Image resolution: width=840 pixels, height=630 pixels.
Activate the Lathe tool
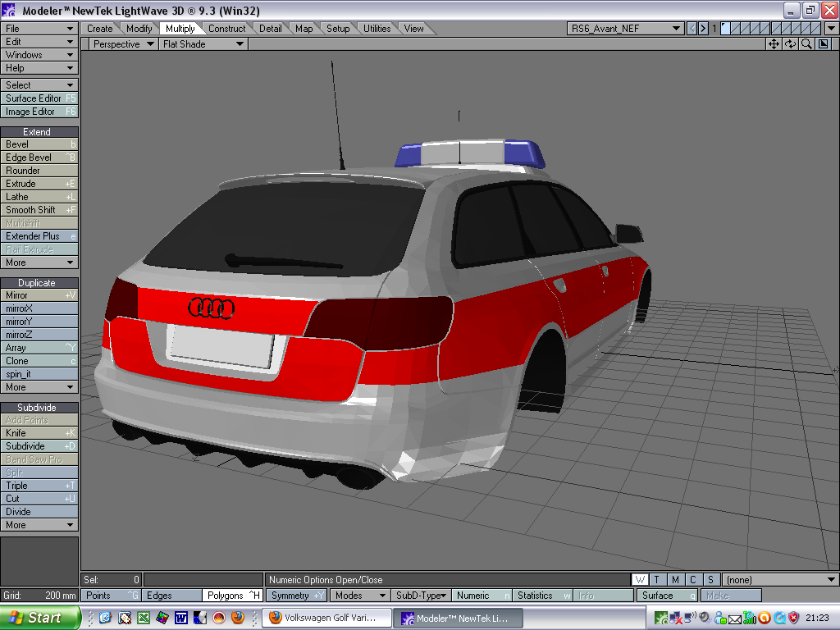39,197
